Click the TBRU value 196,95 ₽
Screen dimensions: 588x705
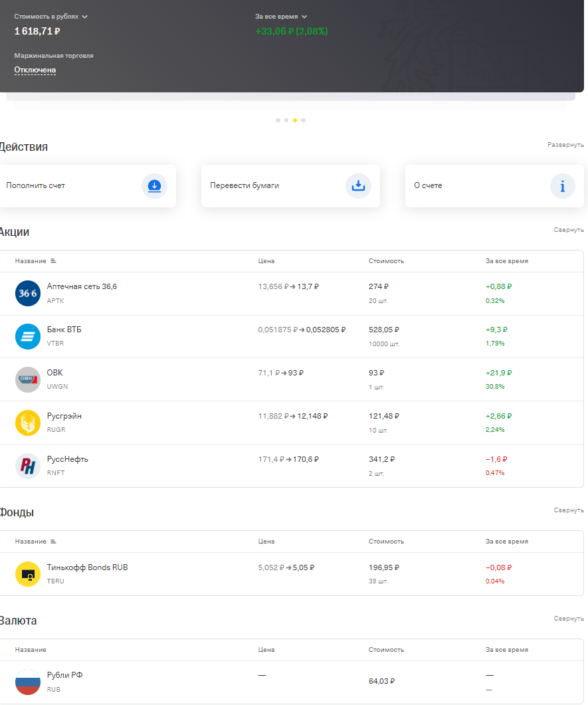[x=384, y=567]
